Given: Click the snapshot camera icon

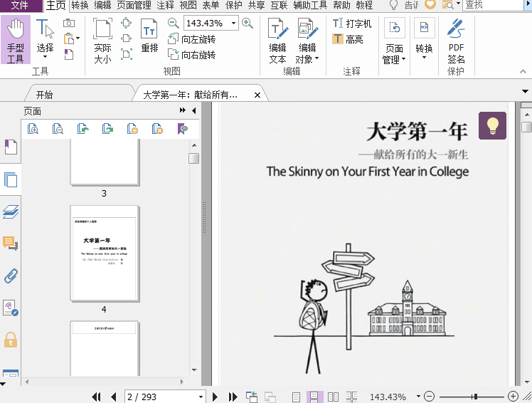Looking at the screenshot, I should 69,23.
